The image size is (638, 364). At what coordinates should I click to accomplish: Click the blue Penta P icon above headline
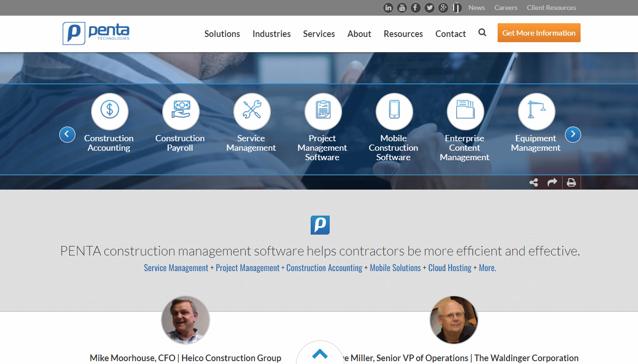320,225
